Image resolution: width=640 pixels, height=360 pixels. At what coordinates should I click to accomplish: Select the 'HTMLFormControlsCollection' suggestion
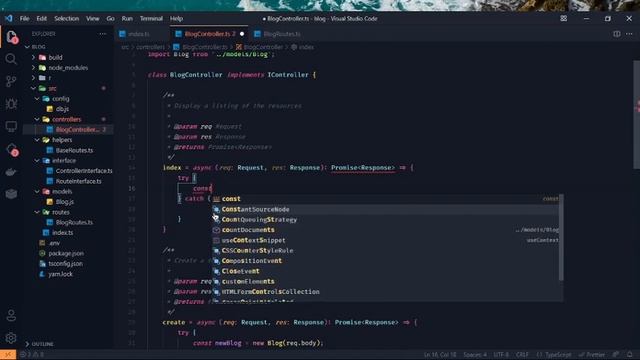386,291
